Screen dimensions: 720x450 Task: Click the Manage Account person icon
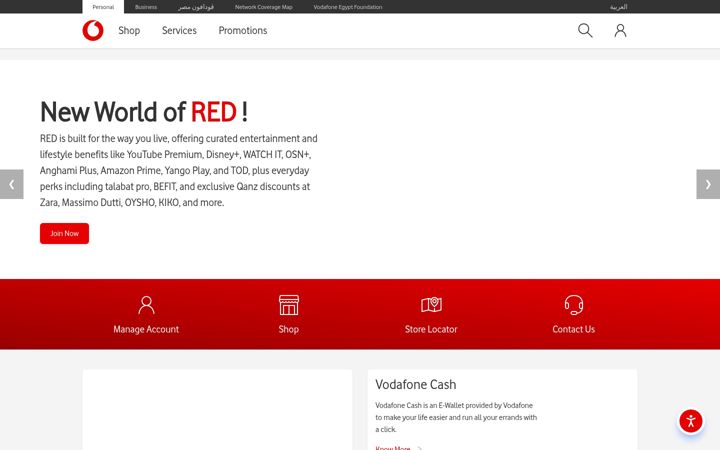pyautogui.click(x=146, y=305)
